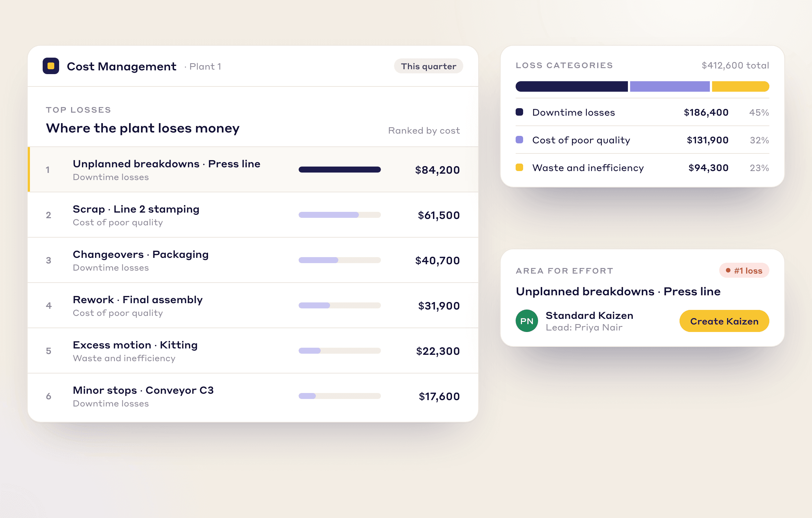Image resolution: width=812 pixels, height=518 pixels.
Task: Click the 32% percentage value
Action: click(x=760, y=140)
